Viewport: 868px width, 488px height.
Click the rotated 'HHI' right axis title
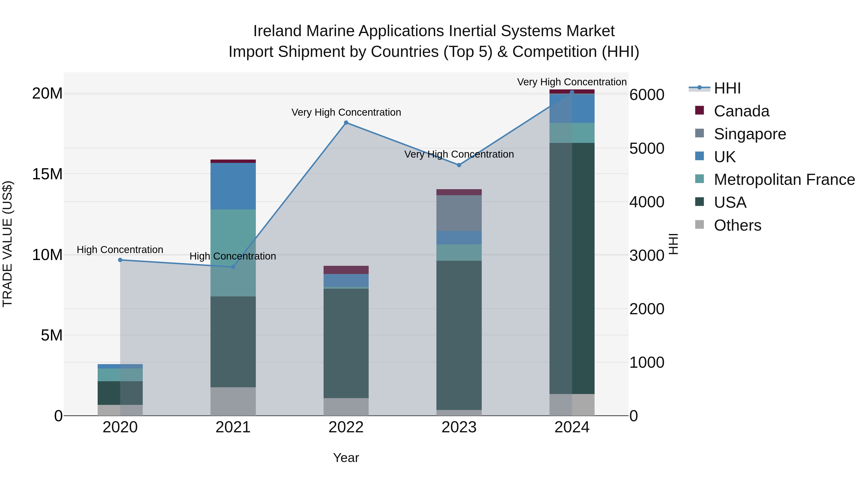(673, 244)
